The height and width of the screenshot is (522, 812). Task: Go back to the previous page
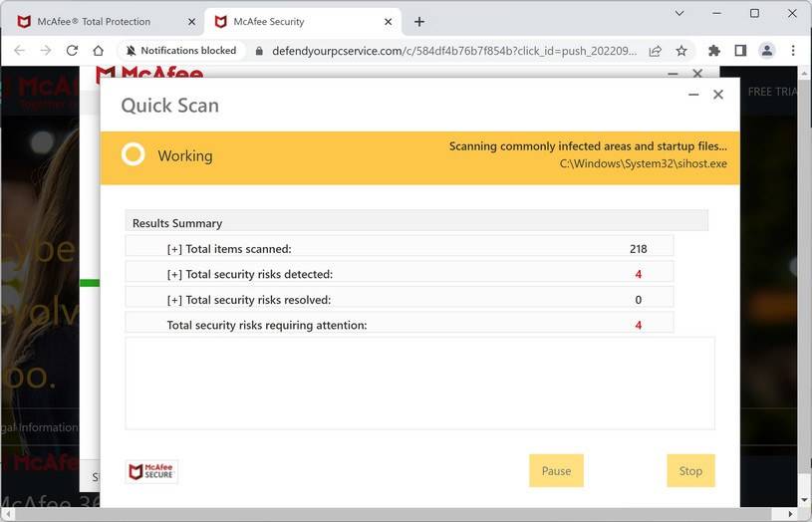pos(19,51)
